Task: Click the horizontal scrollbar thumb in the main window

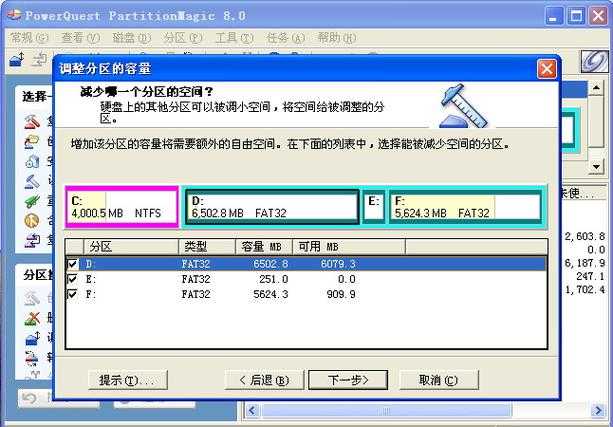Action: (386, 411)
